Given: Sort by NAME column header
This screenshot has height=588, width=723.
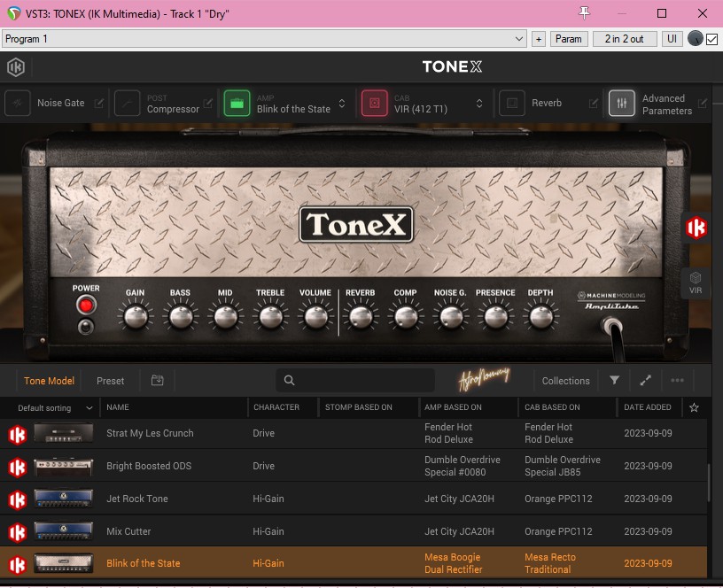Looking at the screenshot, I should 118,407.
